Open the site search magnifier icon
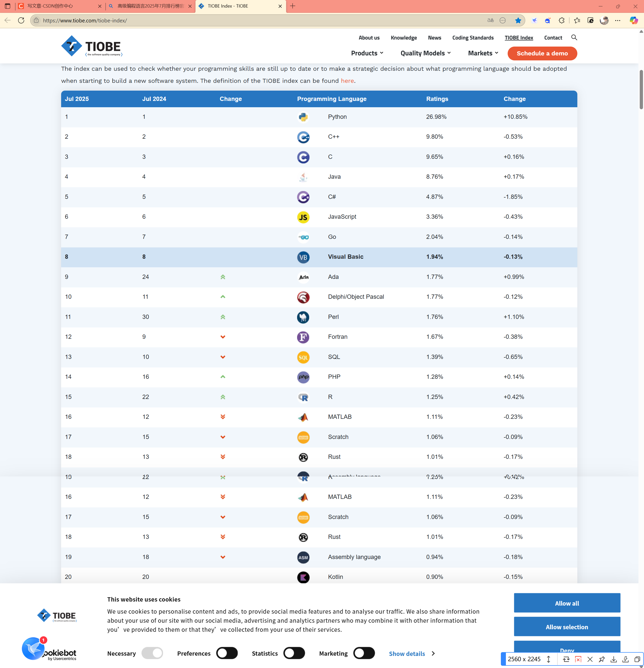The image size is (644, 668). point(574,38)
